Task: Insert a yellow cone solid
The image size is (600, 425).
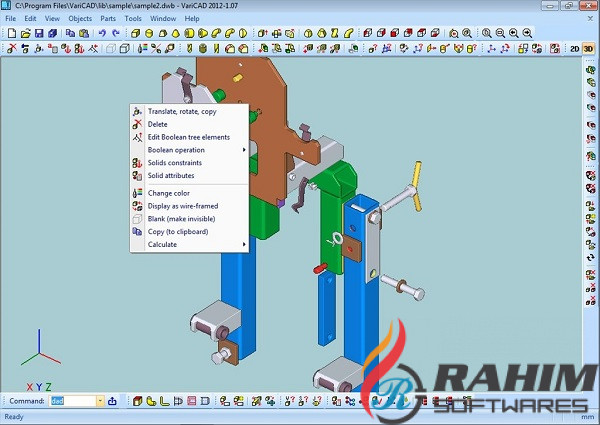Action: pyautogui.click(x=176, y=33)
